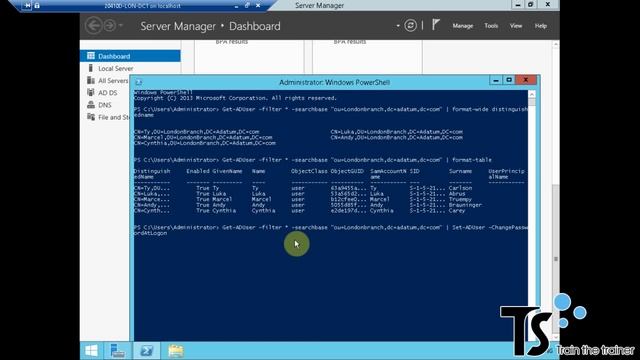This screenshot has height=360, width=640.
Task: Select DNS in the sidebar
Action: pos(105,105)
